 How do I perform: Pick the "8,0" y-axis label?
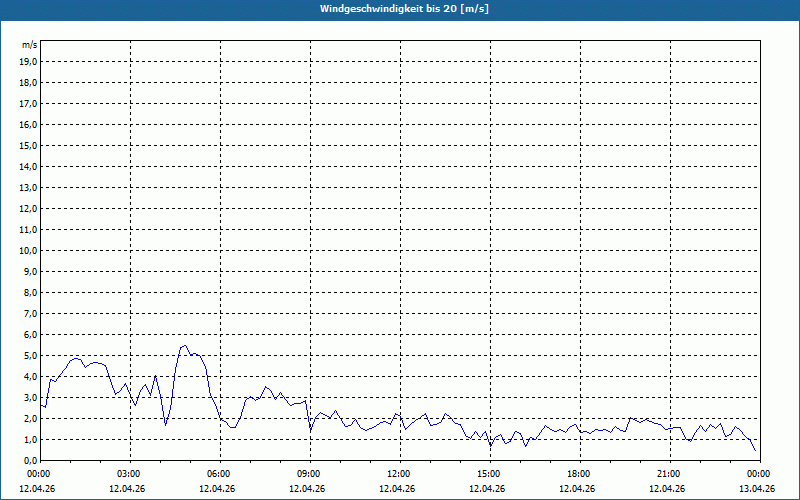30,292
